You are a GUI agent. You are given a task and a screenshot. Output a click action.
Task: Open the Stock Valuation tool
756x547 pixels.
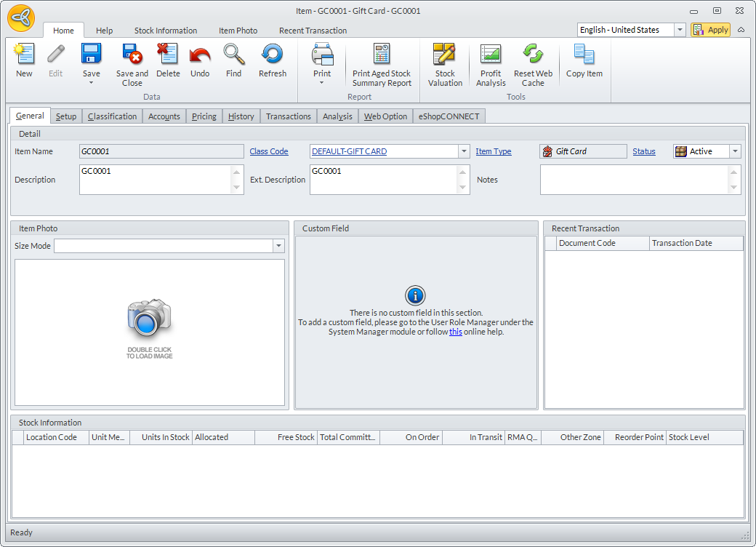point(445,55)
